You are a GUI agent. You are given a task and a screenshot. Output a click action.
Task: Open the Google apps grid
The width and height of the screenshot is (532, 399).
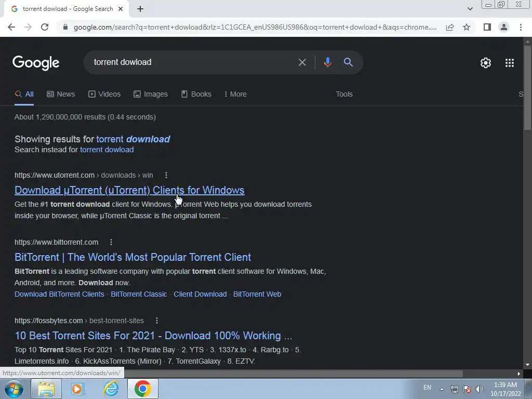click(510, 63)
